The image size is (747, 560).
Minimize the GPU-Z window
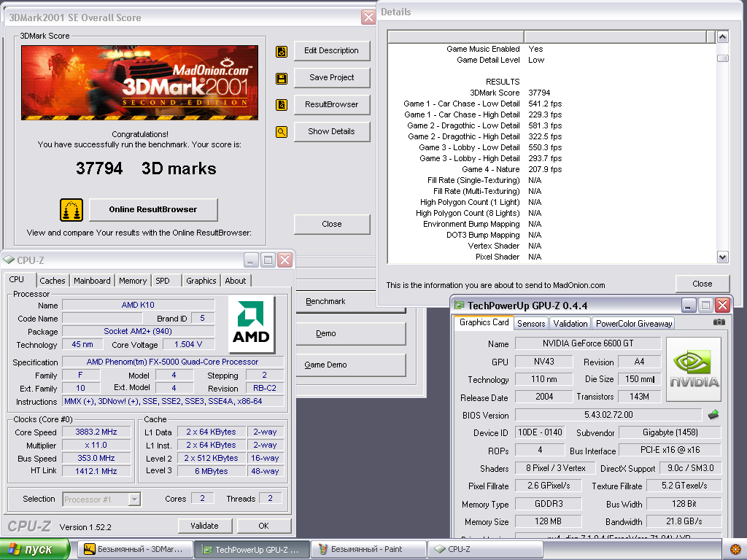(688, 306)
